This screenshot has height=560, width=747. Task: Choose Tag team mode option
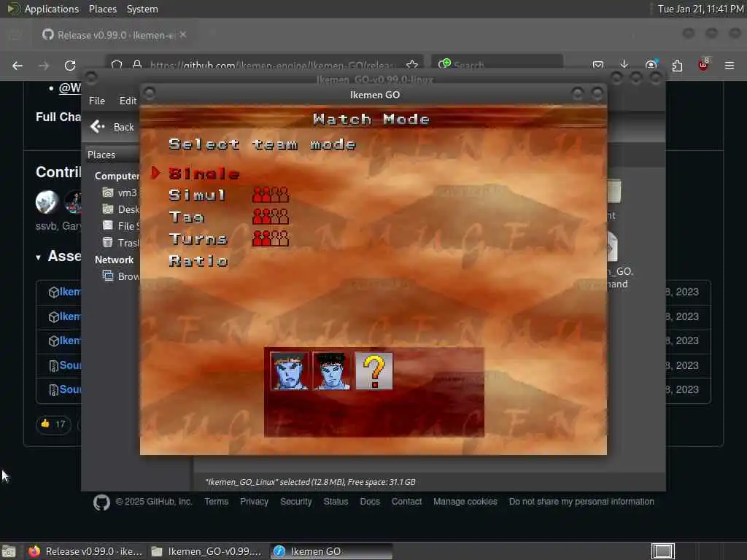coord(186,217)
